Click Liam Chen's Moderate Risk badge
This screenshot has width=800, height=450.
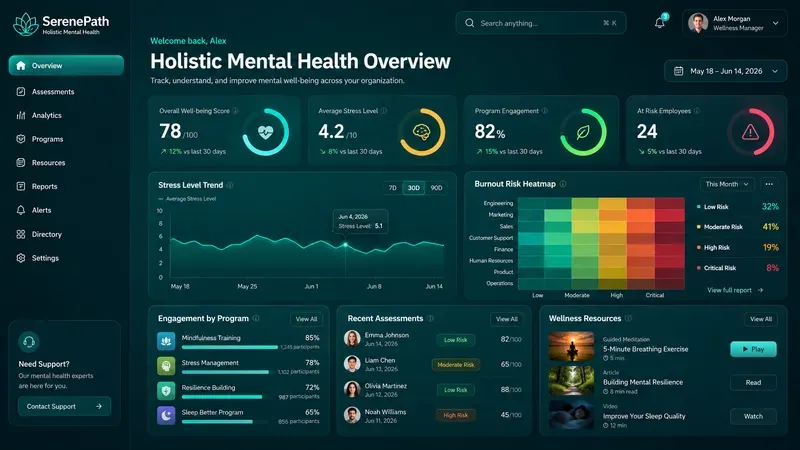(x=456, y=365)
